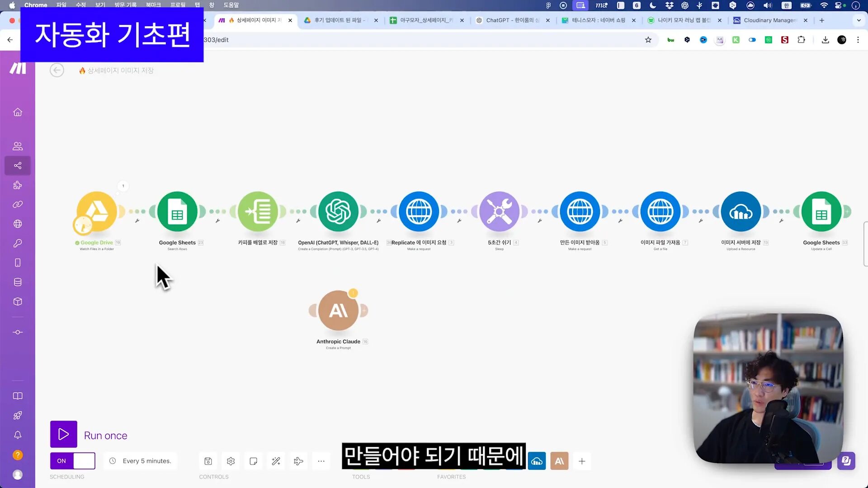Select the 5초간 쉬기 sleep node
The image size is (868, 488).
500,212
